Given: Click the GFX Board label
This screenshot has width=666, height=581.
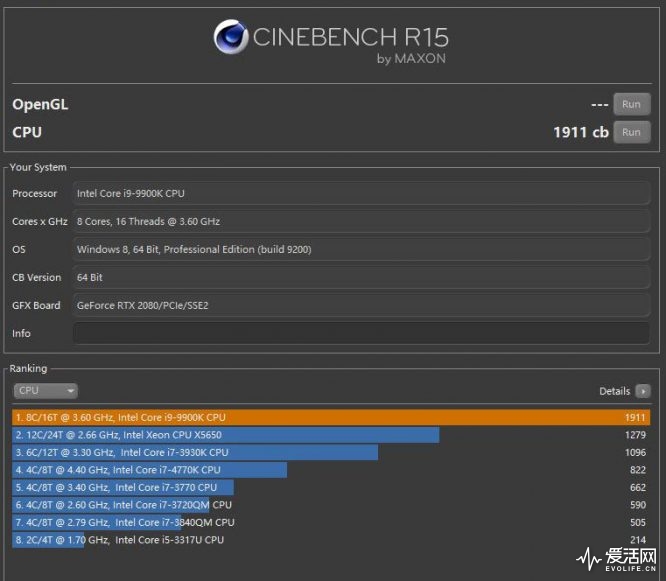Looking at the screenshot, I should click(x=36, y=305).
